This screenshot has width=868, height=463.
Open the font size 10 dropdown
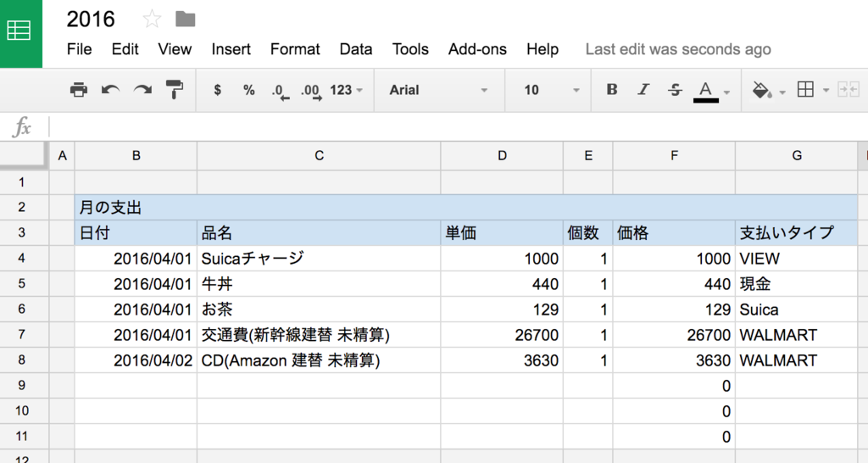point(551,90)
